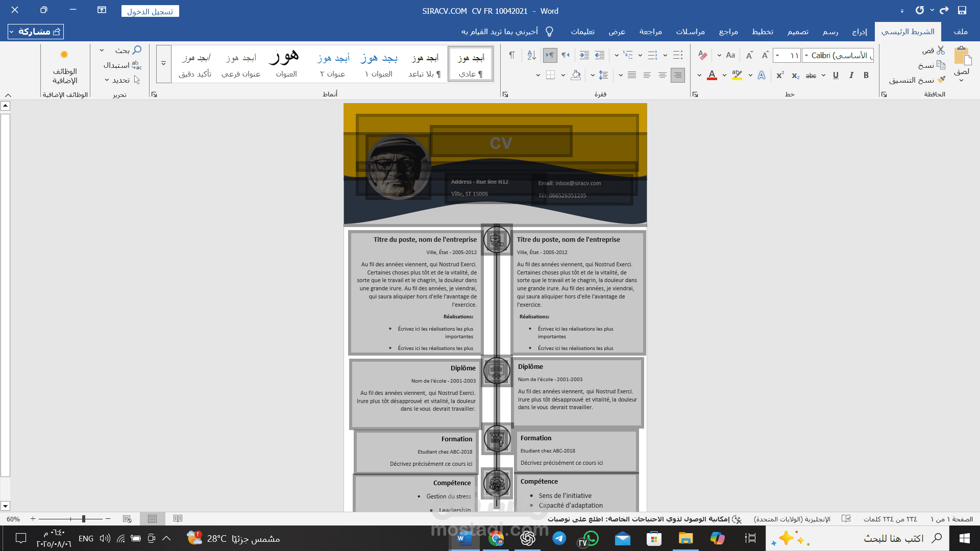Expand the Styles gallery more arrow
Viewport: 980px width, 551px height.
164,64
